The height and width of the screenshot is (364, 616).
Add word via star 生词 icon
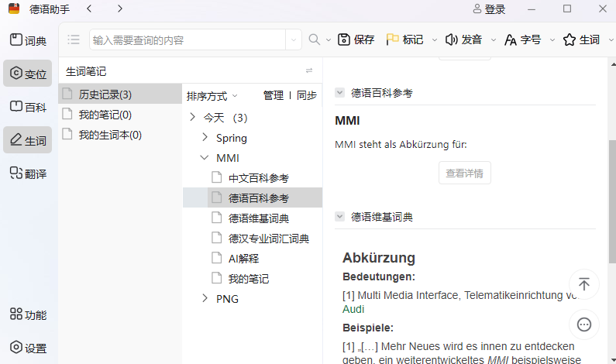tap(570, 39)
